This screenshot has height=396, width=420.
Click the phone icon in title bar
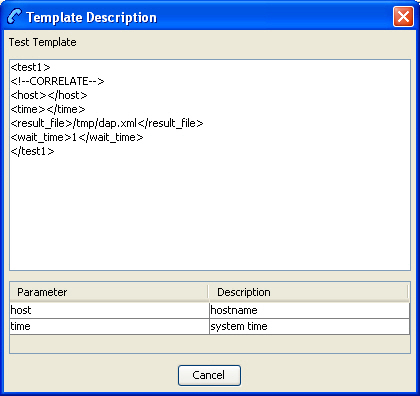pyautogui.click(x=14, y=17)
